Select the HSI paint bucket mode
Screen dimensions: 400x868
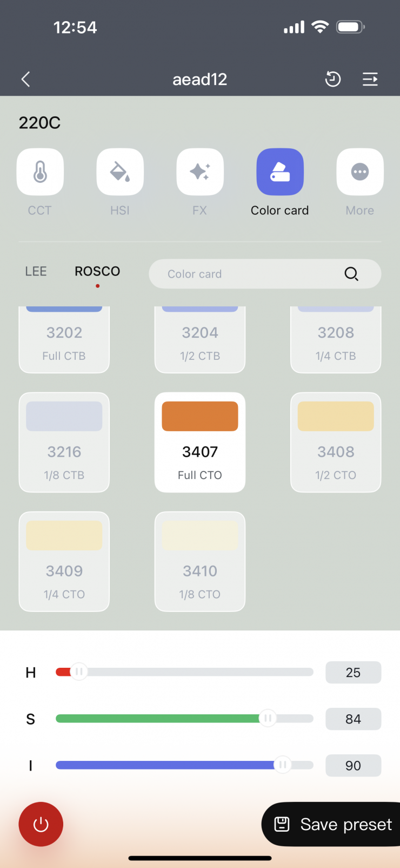120,172
